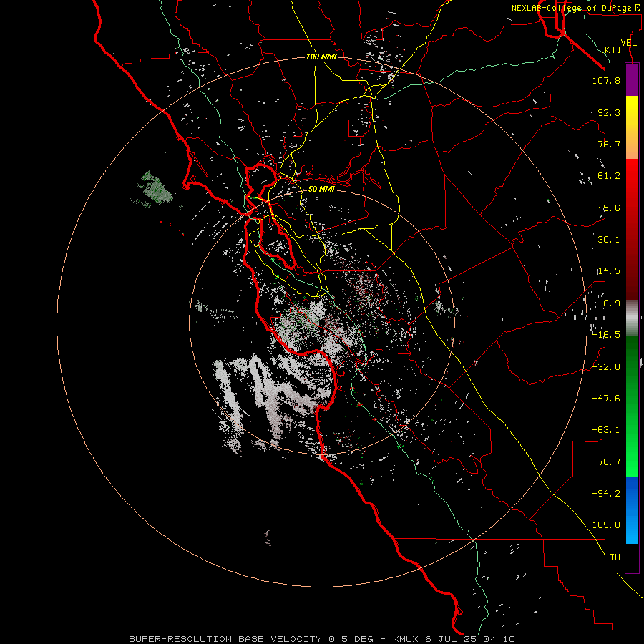Pick the blue segment of the color bar

(x=632, y=510)
